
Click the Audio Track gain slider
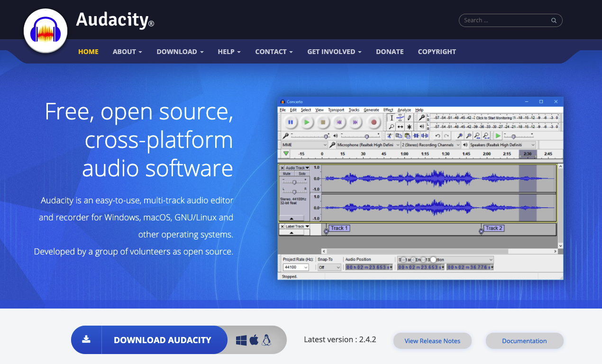tap(294, 182)
